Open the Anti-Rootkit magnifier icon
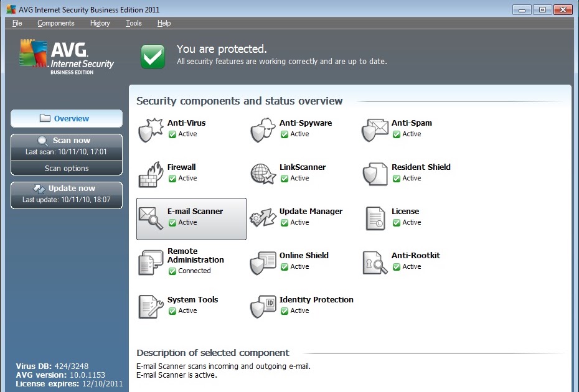The width and height of the screenshot is (579, 392). 375,263
